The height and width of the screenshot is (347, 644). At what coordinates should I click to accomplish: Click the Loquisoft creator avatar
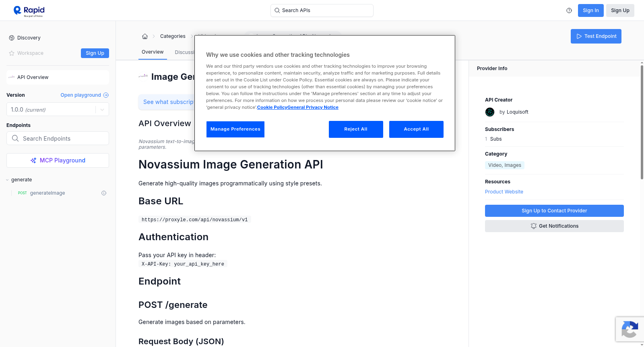tap(490, 112)
